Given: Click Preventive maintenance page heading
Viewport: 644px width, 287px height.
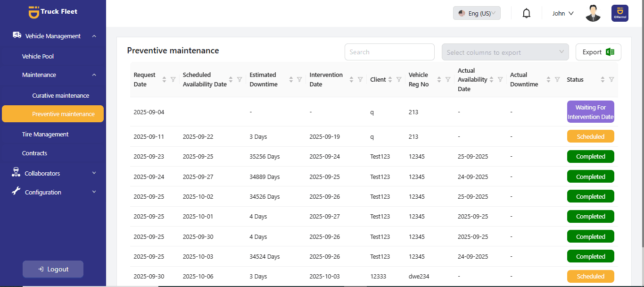Looking at the screenshot, I should (173, 51).
